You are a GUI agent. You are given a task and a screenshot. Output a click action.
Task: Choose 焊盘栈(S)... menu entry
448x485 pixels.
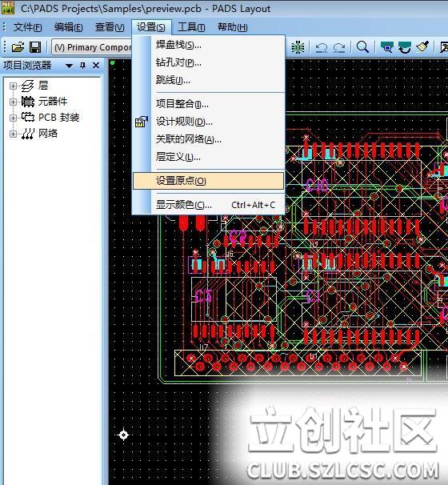pos(208,45)
